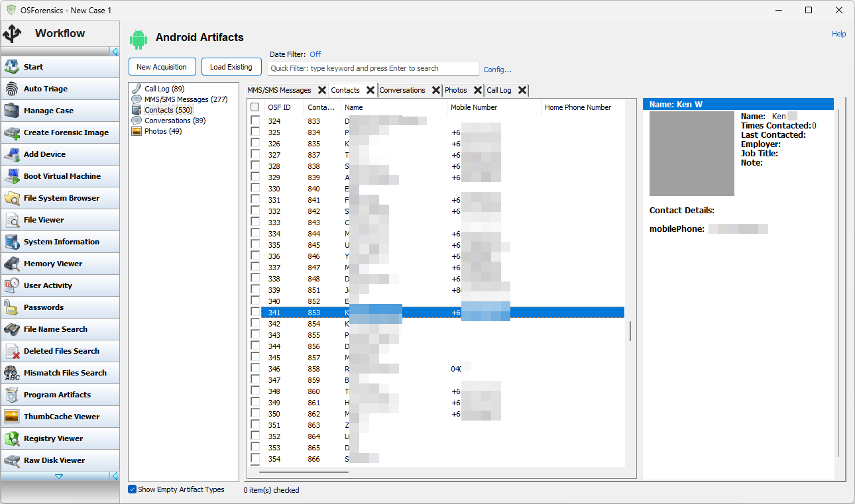Screen dimensions: 855x504
Task: Toggle Show Empty Artifact Types checkbox
Action: [133, 489]
